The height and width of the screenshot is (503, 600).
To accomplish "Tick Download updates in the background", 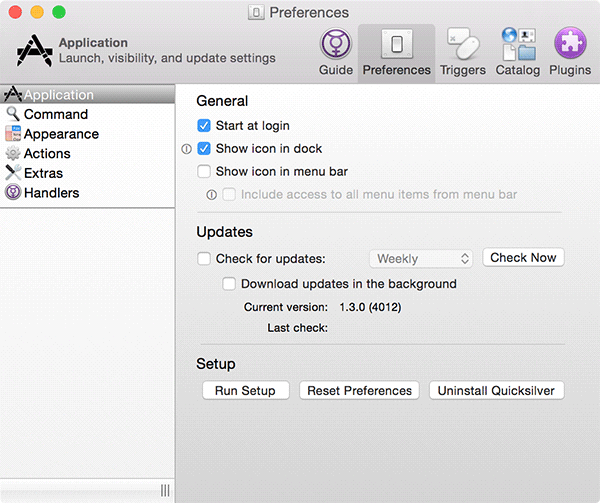I will (x=229, y=284).
